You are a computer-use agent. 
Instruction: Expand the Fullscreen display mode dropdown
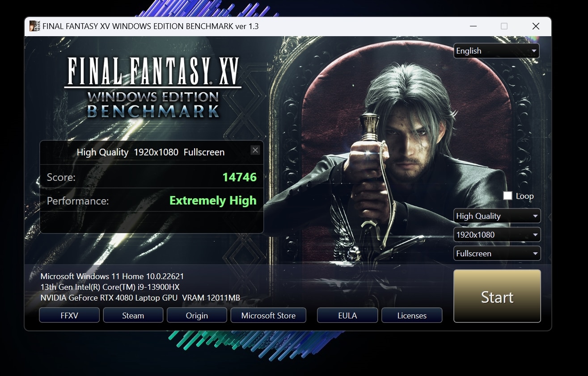497,254
